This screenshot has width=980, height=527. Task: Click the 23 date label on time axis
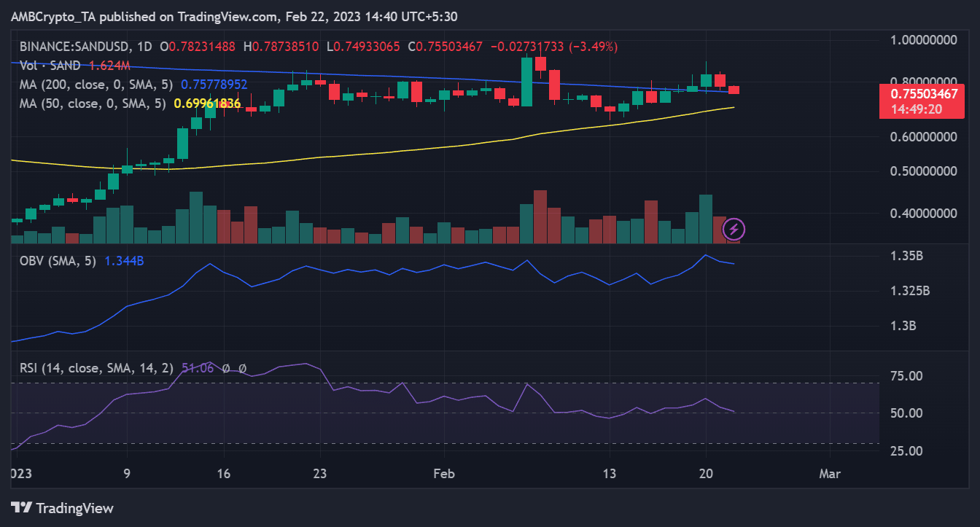tap(320, 474)
